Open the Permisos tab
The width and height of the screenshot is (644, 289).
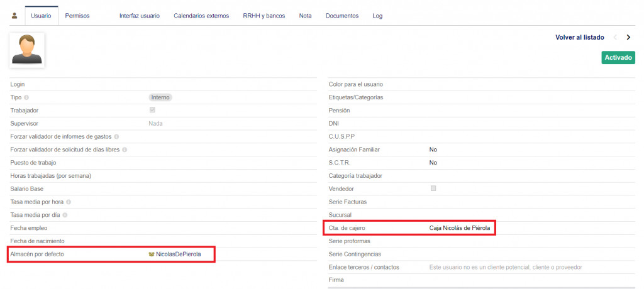(x=77, y=16)
